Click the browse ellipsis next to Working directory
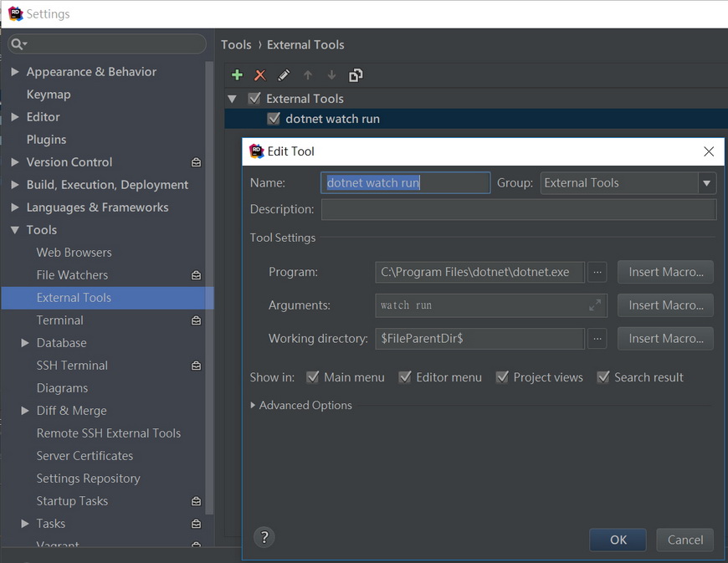Viewport: 728px width, 563px height. [x=597, y=339]
